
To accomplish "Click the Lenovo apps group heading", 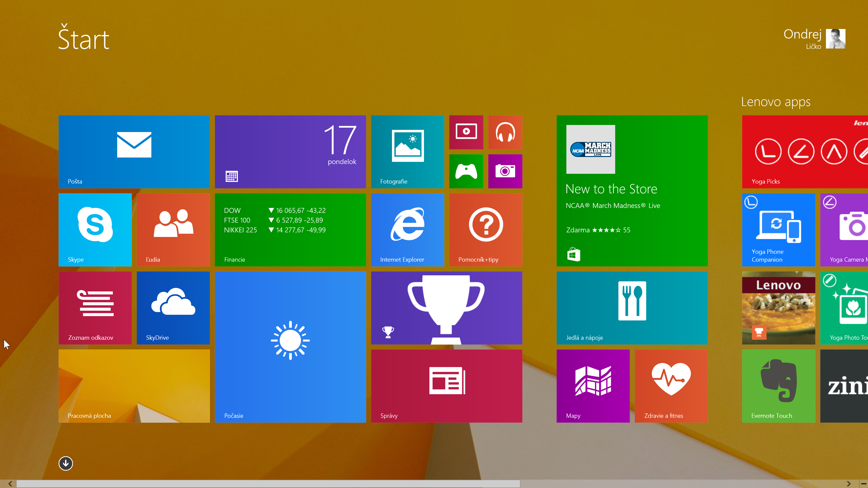I will pos(776,102).
